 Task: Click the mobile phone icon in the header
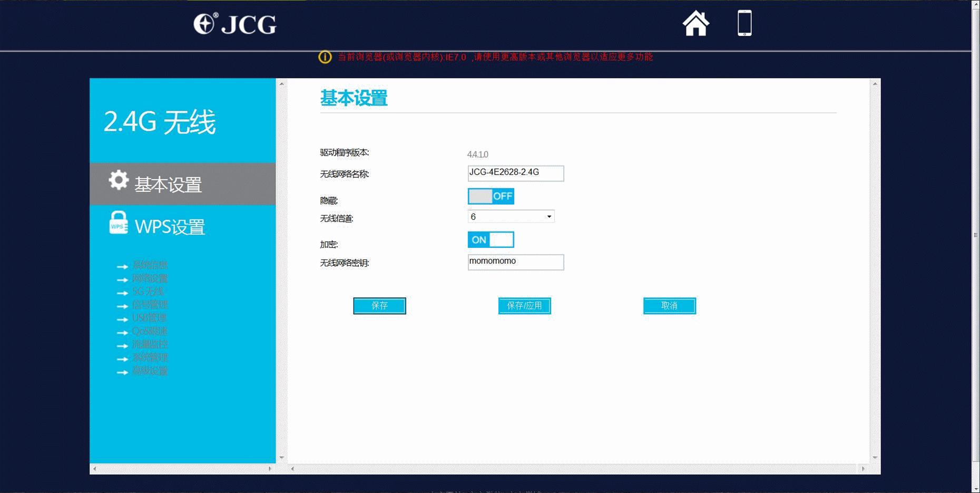click(x=743, y=23)
